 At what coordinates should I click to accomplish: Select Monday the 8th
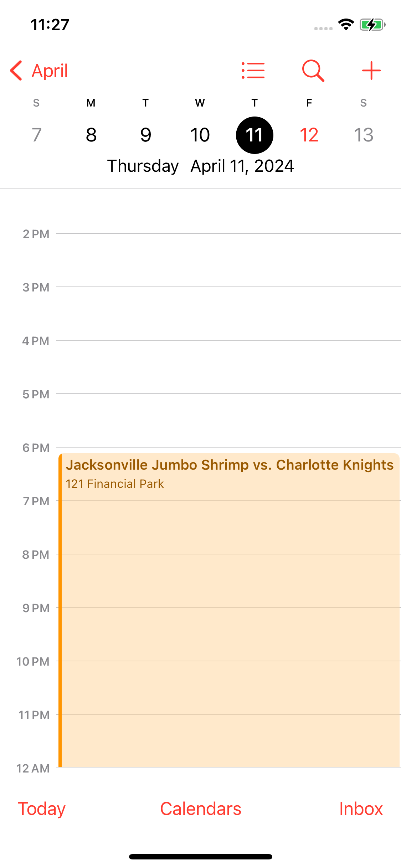[91, 135]
